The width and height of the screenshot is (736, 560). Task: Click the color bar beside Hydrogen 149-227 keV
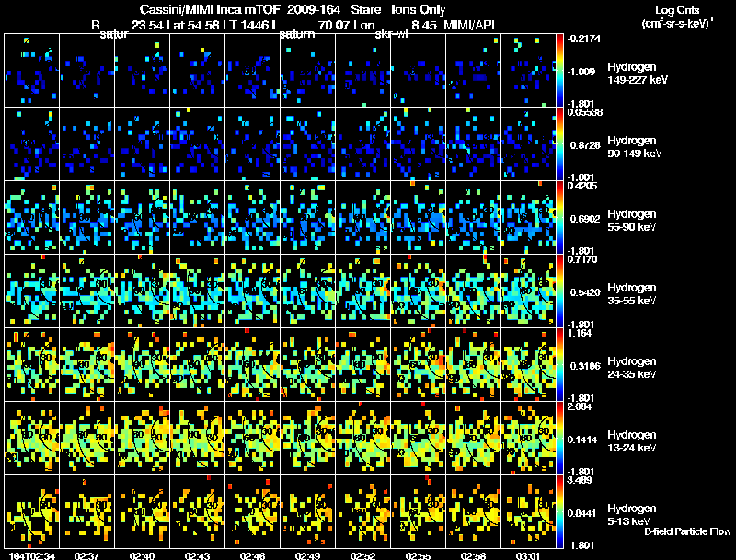pos(559,71)
